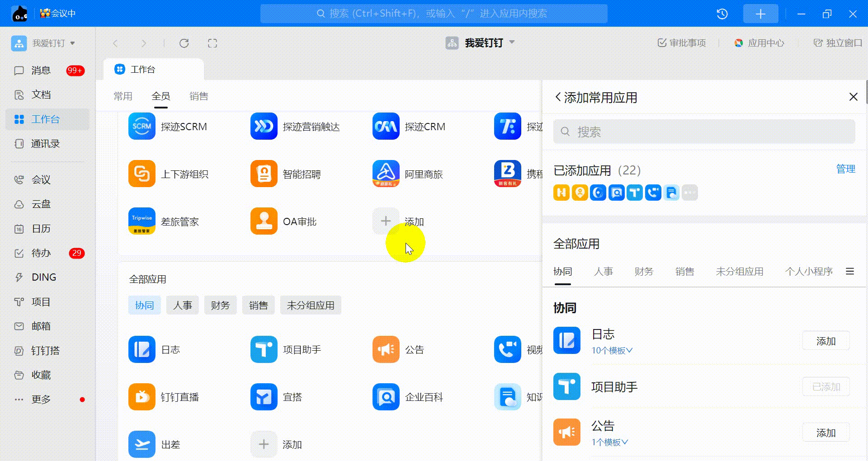
Task: Expand 1个模板 under 公告
Action: pyautogui.click(x=609, y=442)
